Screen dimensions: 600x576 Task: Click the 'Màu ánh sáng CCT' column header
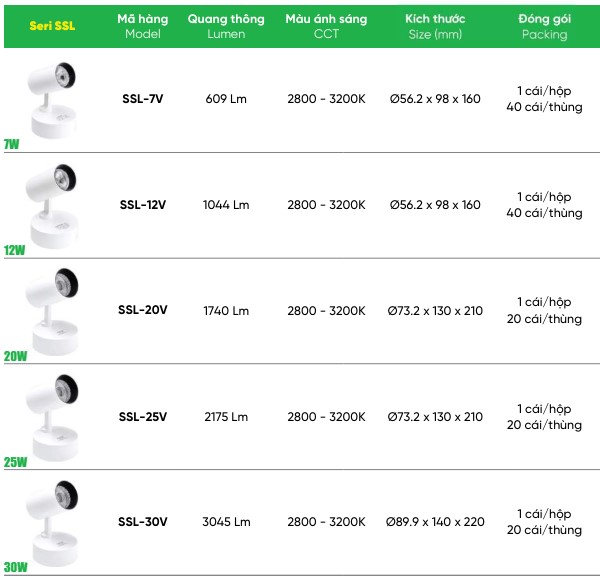pos(326,26)
